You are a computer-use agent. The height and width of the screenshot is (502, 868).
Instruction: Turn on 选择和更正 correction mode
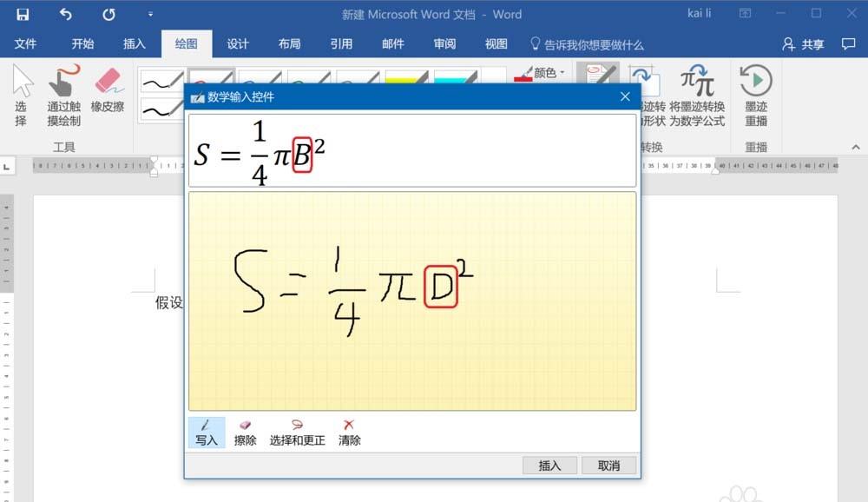[296, 432]
